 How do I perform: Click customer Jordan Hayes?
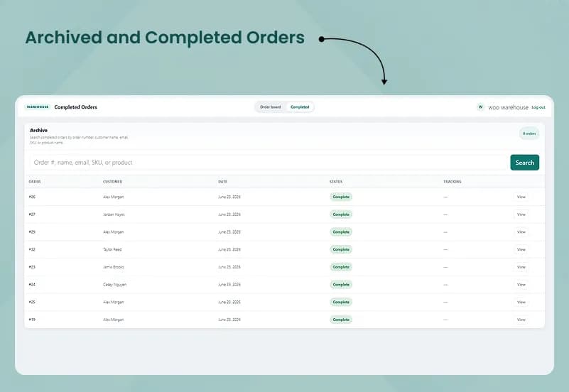[x=114, y=214]
